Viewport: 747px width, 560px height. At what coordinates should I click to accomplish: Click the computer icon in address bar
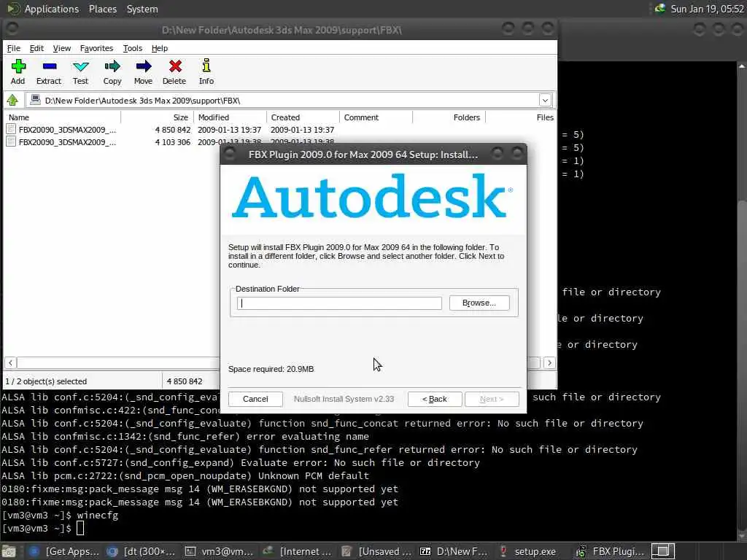pos(35,99)
